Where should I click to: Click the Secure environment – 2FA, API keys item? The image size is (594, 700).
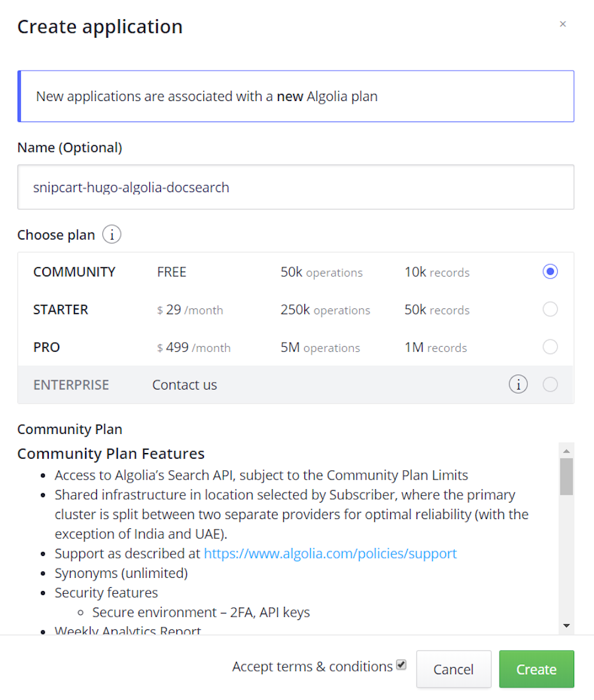201,612
